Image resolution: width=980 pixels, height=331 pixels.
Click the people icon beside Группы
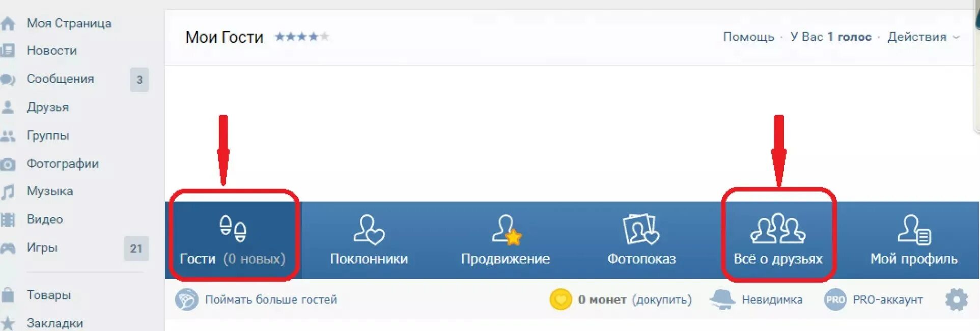(x=7, y=135)
